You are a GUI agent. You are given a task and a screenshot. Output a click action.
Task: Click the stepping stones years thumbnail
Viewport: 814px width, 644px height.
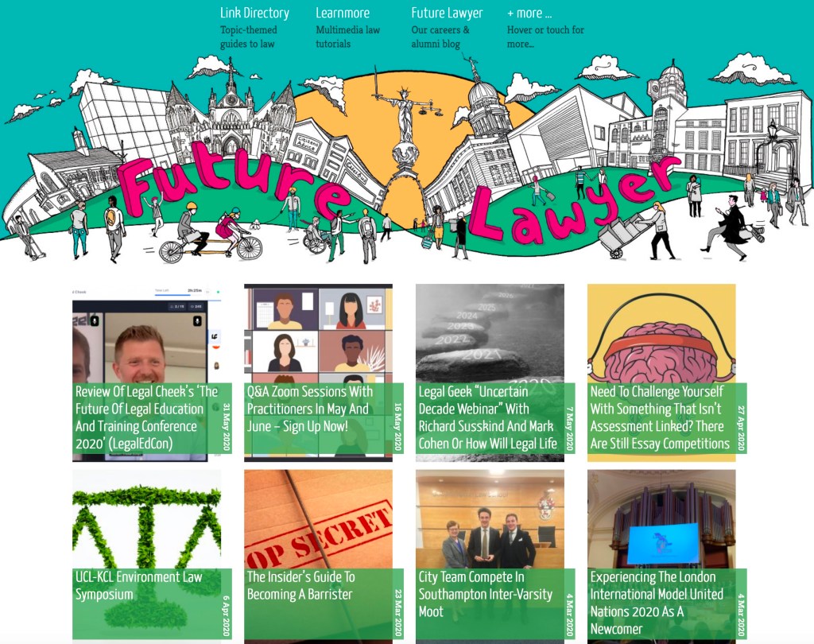(x=490, y=333)
